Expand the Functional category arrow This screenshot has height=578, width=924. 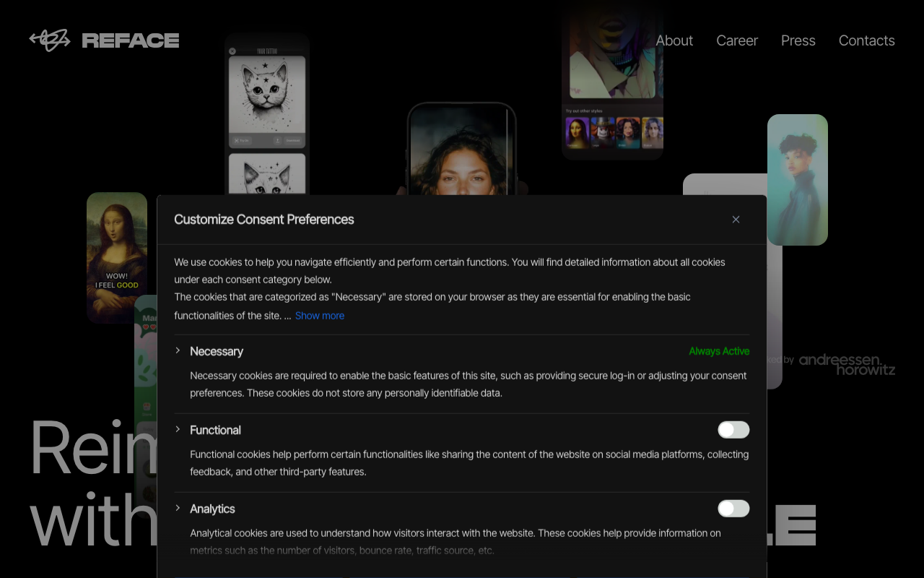[x=178, y=429]
